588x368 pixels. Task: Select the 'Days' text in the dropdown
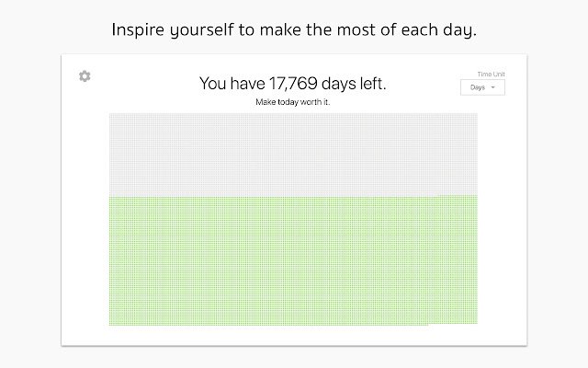tap(478, 87)
